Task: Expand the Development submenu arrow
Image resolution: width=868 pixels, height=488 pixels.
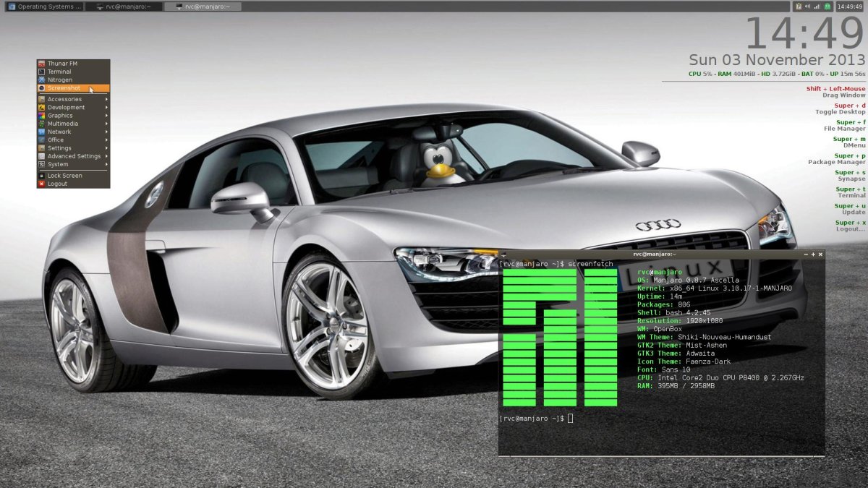Action: pos(106,107)
